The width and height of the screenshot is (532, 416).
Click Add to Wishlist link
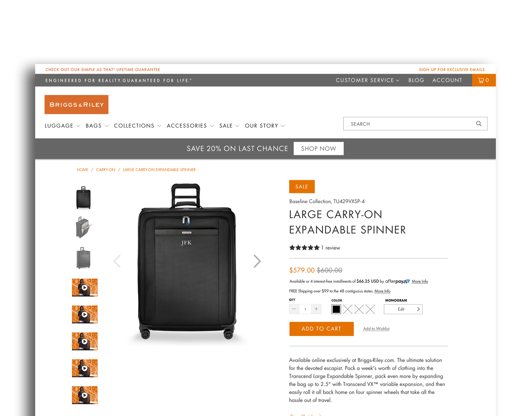tap(376, 329)
